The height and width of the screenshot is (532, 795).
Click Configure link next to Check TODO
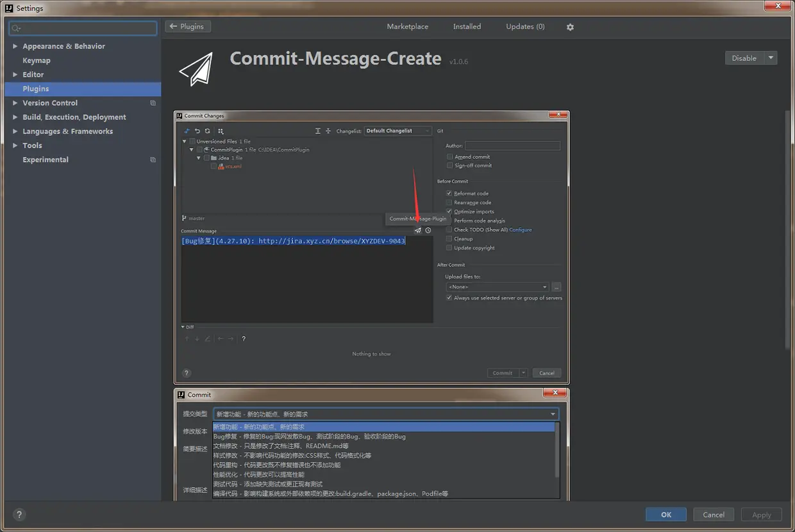521,229
